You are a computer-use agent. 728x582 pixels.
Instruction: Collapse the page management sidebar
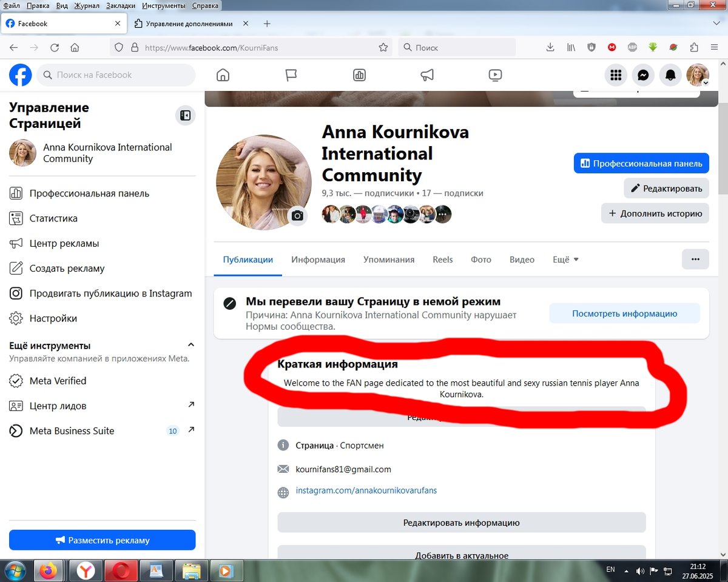[186, 115]
